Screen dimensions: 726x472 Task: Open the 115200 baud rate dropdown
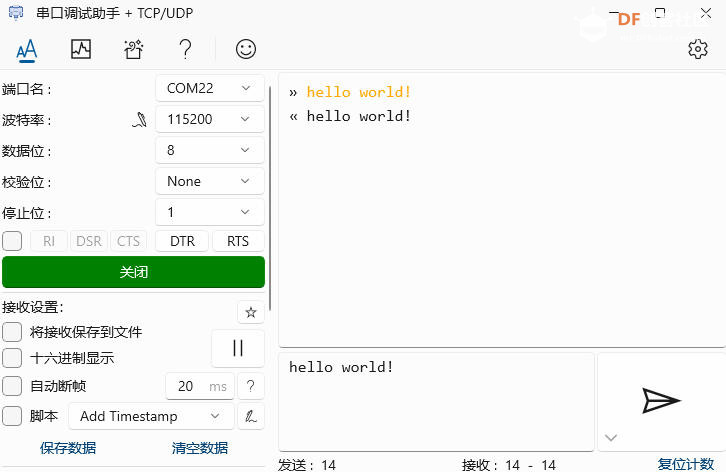pyautogui.click(x=210, y=119)
